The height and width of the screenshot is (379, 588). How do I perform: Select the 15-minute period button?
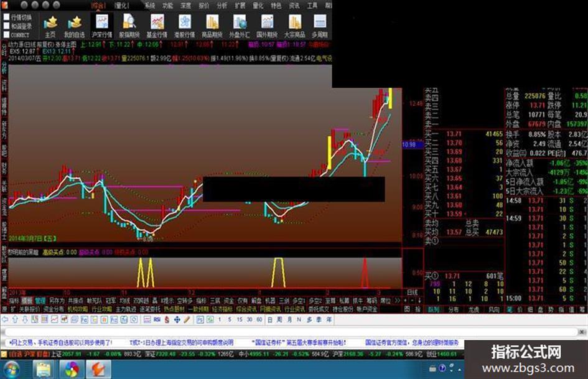(x=240, y=320)
